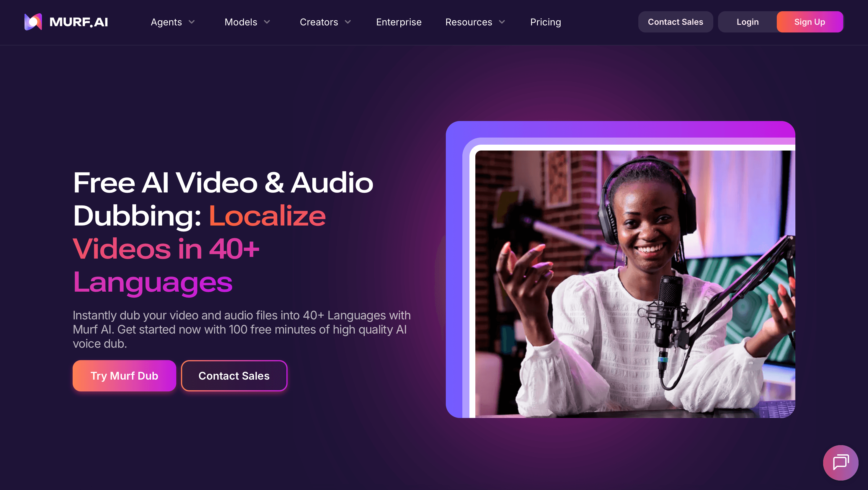Open the Resources menu item
The height and width of the screenshot is (490, 868).
468,22
